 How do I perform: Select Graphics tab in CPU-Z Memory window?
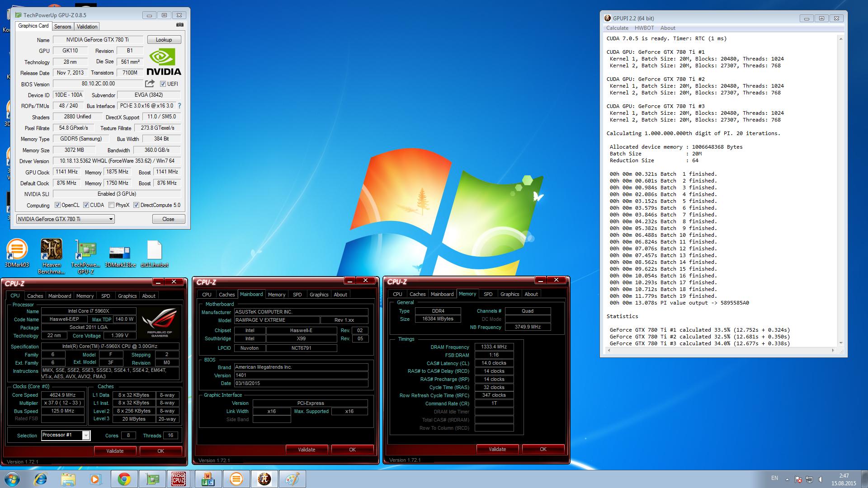[x=509, y=294]
